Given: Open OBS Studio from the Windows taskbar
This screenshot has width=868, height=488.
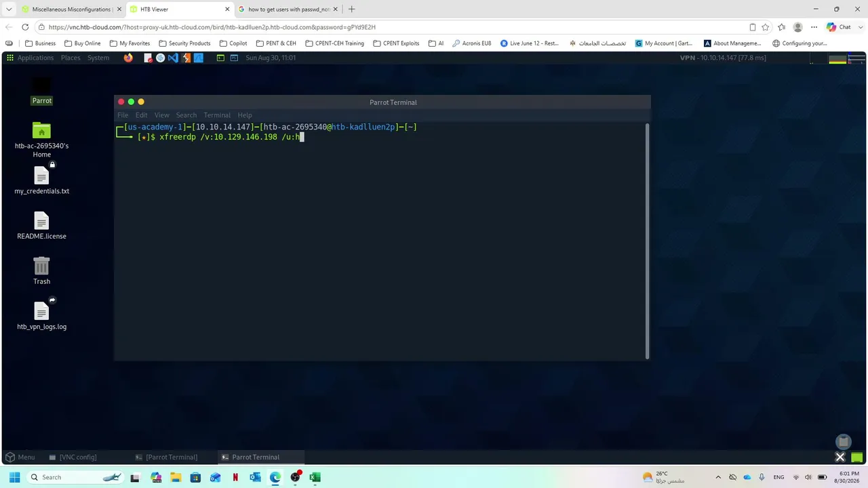Looking at the screenshot, I should 295,477.
